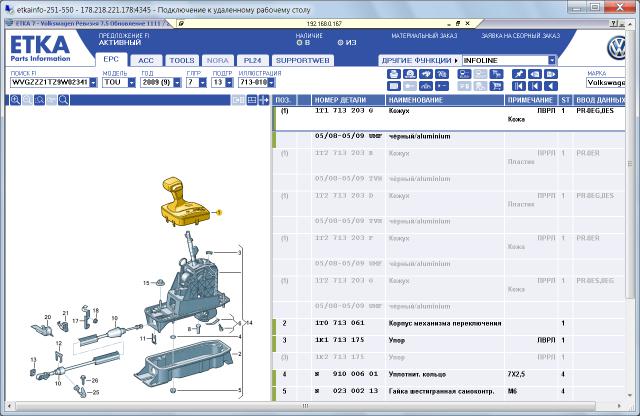
Task: Open the ПОИСК FI VIN dropdown
Action: tap(93, 82)
